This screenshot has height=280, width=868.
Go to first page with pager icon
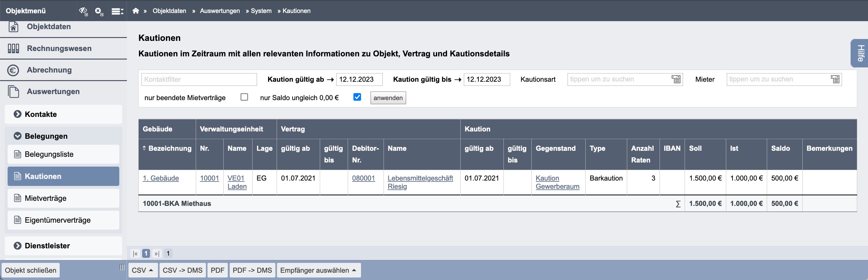coord(135,253)
